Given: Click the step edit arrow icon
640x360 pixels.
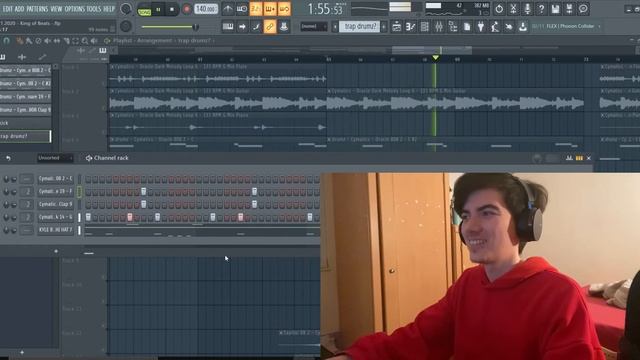Looking at the screenshot, I should 242,27.
